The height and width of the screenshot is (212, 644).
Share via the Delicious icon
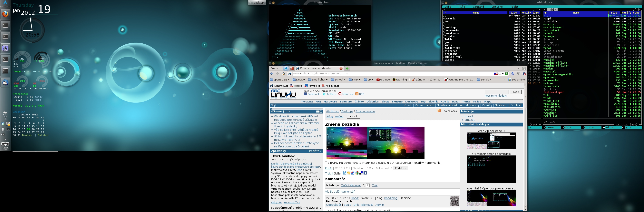tap(361, 173)
